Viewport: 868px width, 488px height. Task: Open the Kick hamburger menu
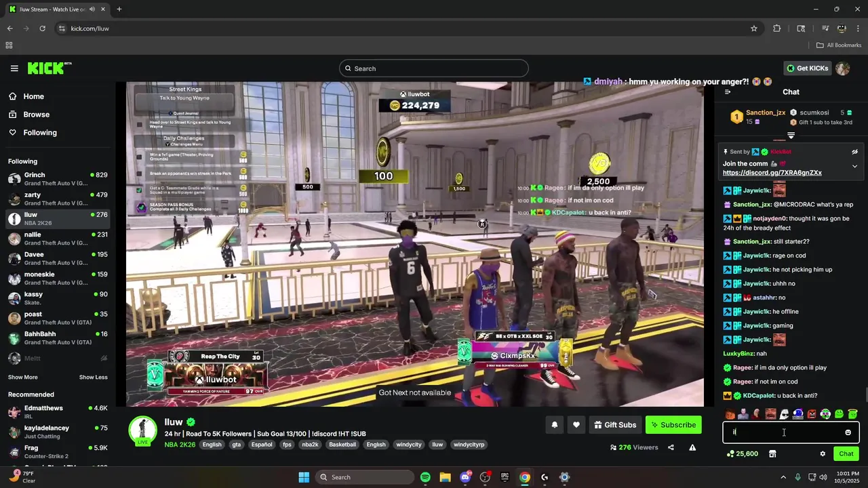pyautogui.click(x=14, y=68)
